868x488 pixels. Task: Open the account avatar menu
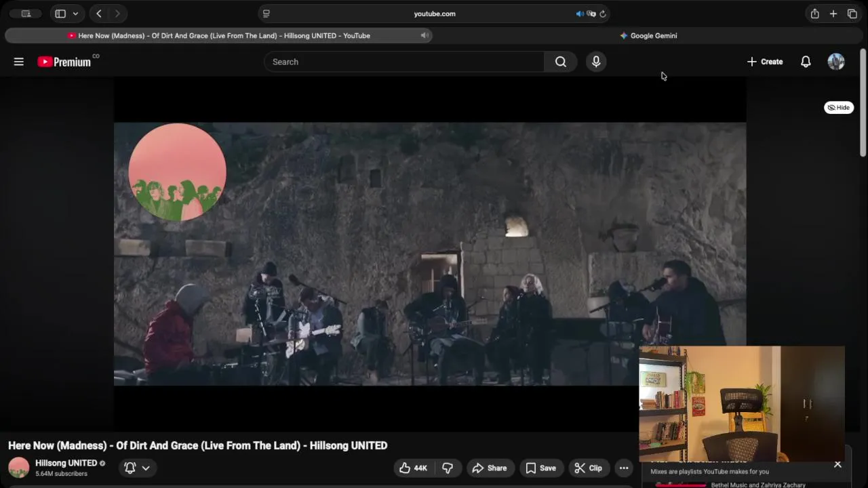(836, 62)
